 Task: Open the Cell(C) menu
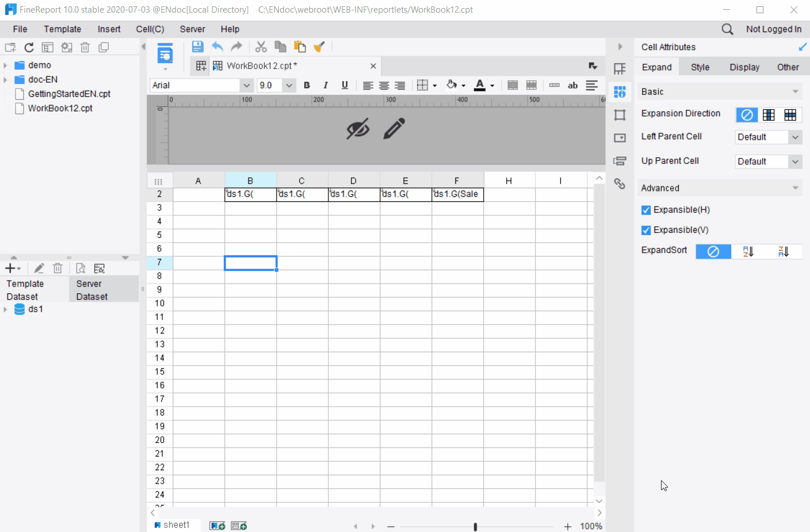[150, 29]
